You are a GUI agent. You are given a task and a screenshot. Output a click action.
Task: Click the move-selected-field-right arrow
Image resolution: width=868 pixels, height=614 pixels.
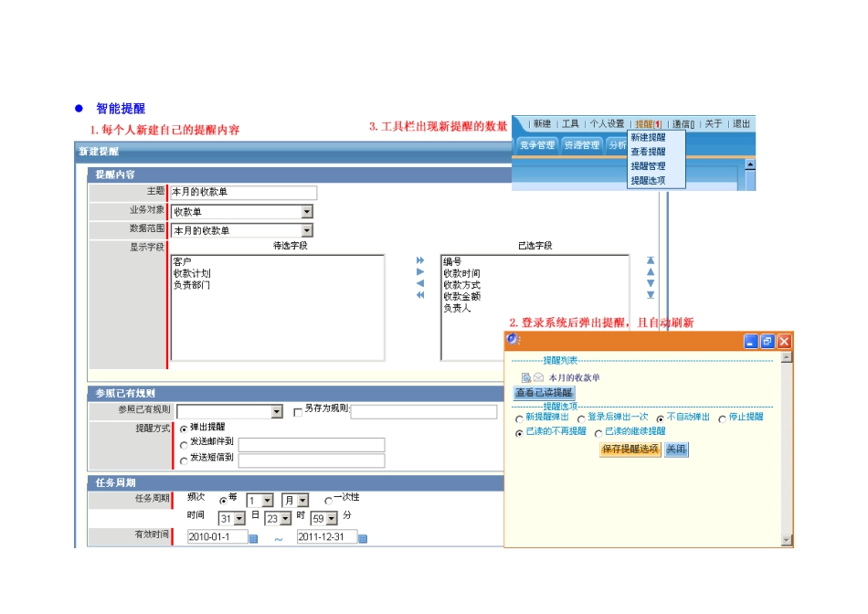pos(420,272)
